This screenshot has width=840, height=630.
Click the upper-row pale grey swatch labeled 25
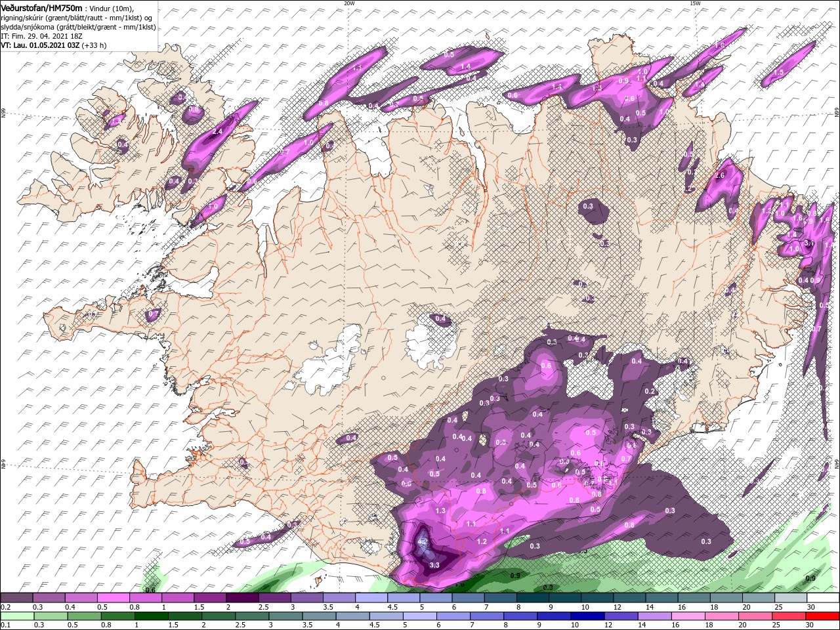790,598
